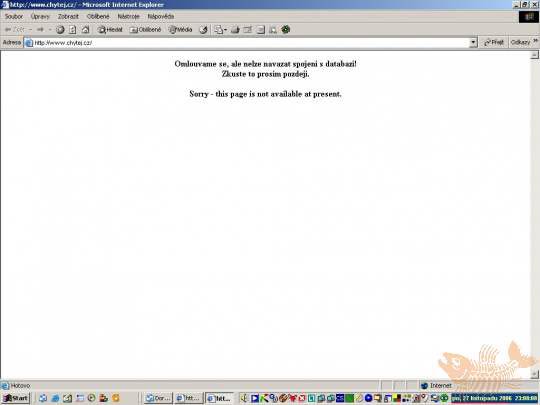Image resolution: width=540 pixels, height=405 pixels.
Task: Expand the address bar dropdown arrow
Action: pyautogui.click(x=474, y=42)
